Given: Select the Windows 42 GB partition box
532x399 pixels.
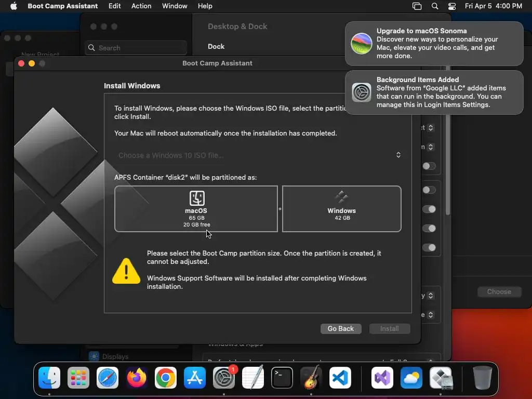Looking at the screenshot, I should pos(342,209).
